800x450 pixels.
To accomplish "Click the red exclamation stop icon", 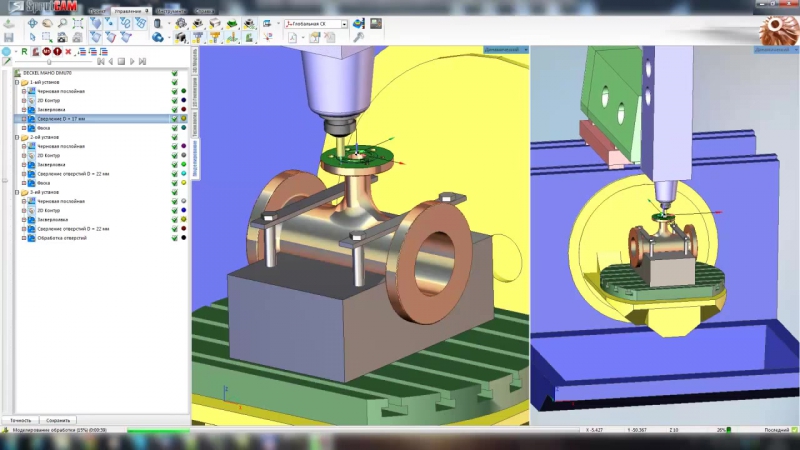I will pyautogui.click(x=57, y=52).
